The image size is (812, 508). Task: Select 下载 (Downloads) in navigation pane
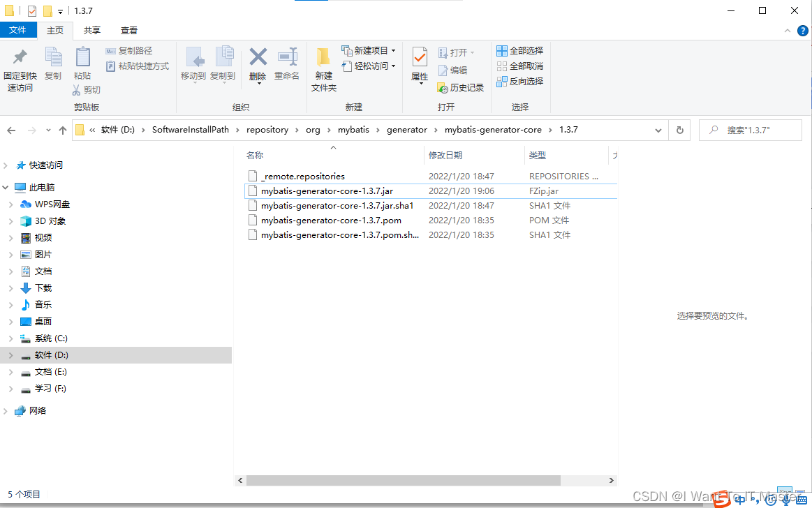pyautogui.click(x=43, y=288)
